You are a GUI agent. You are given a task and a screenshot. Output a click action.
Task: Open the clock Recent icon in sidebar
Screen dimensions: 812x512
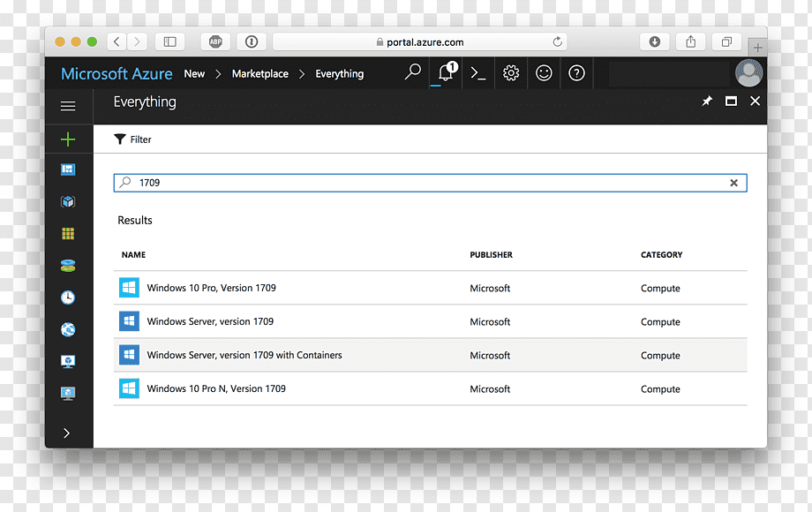[x=68, y=297]
